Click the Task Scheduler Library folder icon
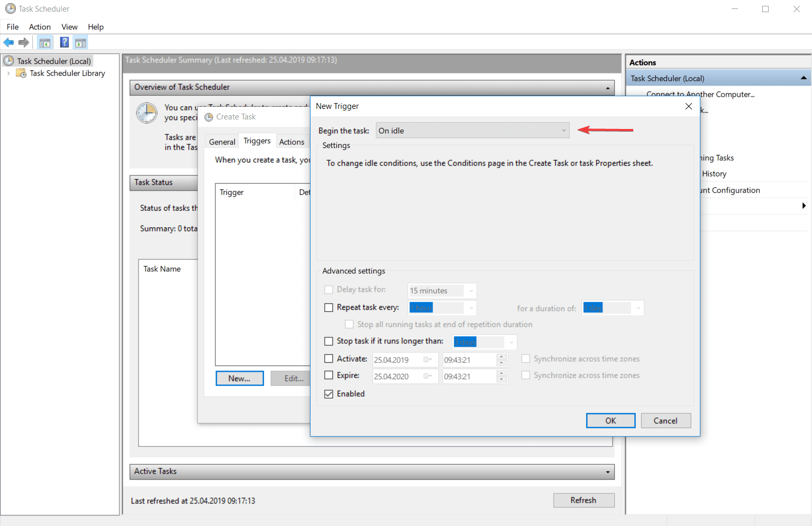Viewport: 812px width, 526px height. [21, 73]
